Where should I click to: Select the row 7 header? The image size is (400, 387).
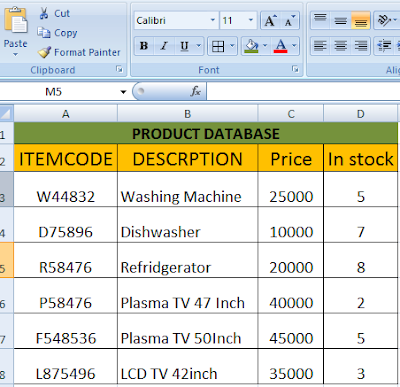[x=7, y=331]
